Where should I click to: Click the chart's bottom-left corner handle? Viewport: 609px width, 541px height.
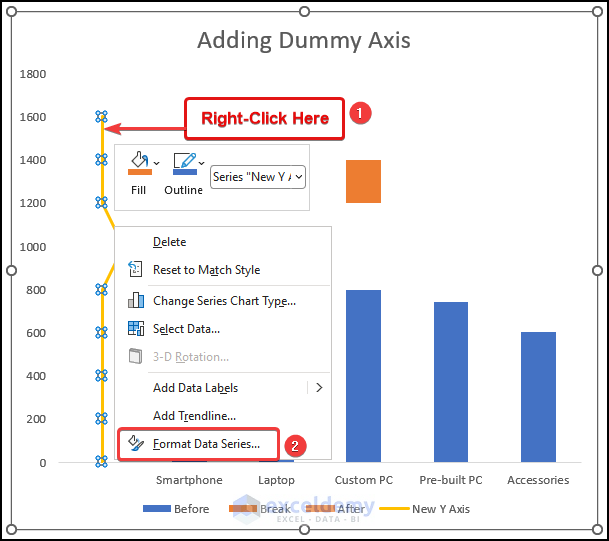12,529
